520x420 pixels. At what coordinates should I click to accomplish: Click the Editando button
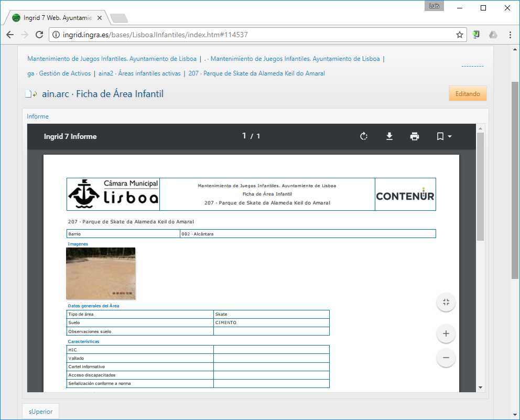(x=468, y=93)
